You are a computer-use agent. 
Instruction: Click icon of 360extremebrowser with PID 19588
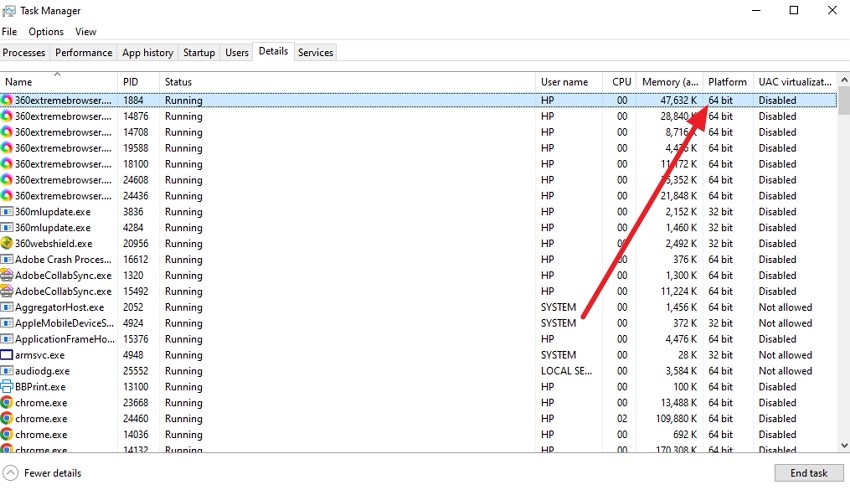click(7, 148)
